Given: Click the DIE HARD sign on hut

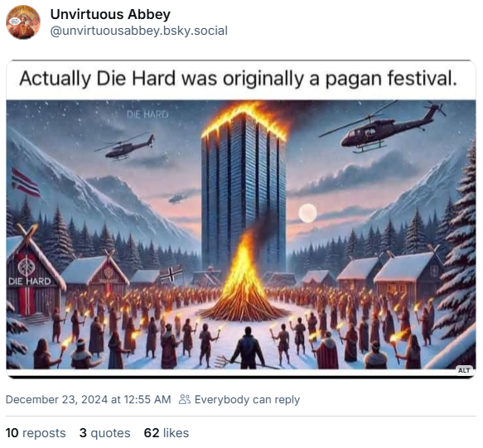Looking at the screenshot, I should [x=30, y=281].
